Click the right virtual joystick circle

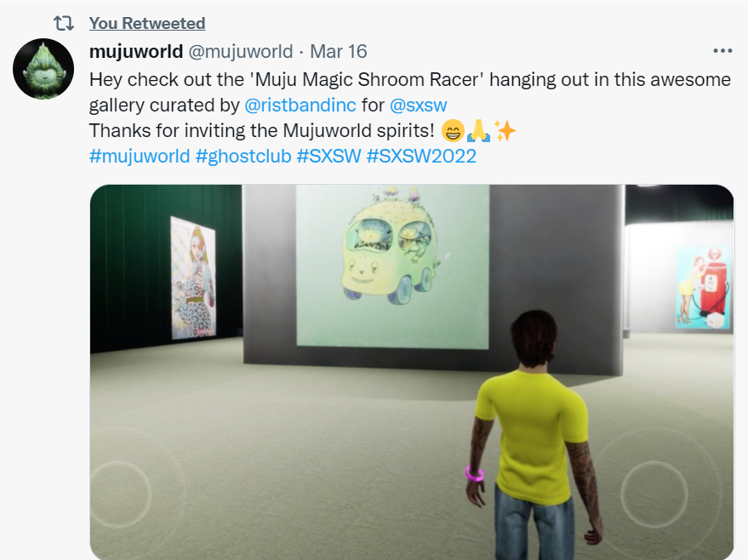pyautogui.click(x=654, y=494)
